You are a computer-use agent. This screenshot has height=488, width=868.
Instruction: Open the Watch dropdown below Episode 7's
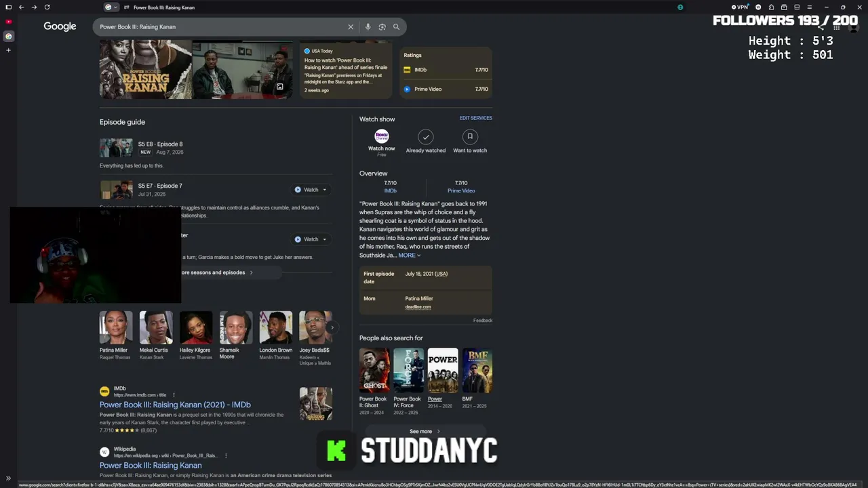coord(311,239)
